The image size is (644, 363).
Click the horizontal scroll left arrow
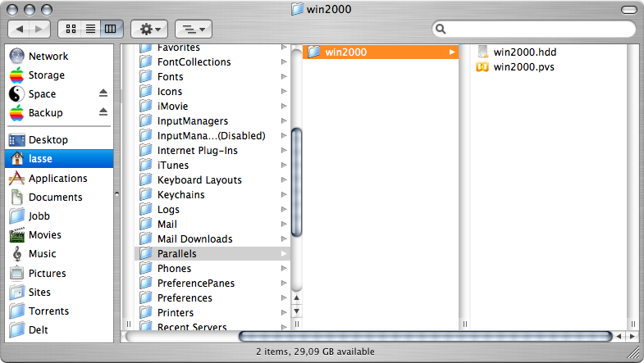point(619,336)
